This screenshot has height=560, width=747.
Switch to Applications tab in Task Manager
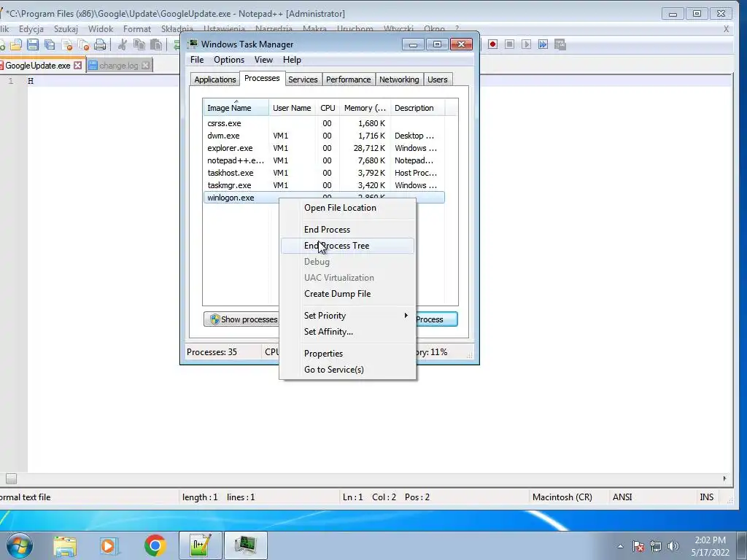tap(215, 79)
